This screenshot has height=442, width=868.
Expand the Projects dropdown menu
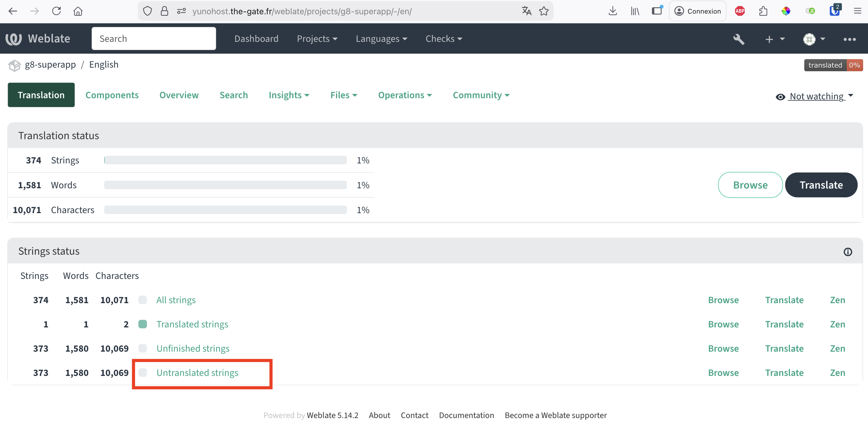317,39
